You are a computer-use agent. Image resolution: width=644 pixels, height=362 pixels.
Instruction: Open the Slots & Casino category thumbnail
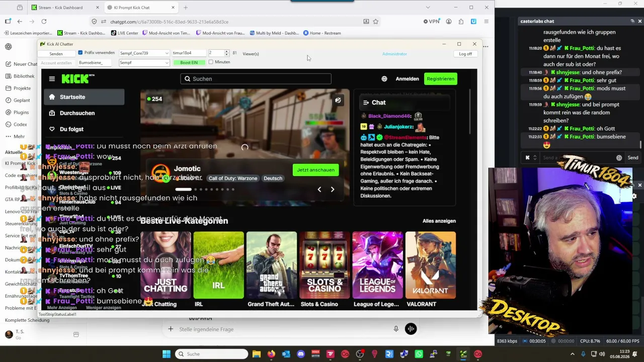click(x=325, y=265)
